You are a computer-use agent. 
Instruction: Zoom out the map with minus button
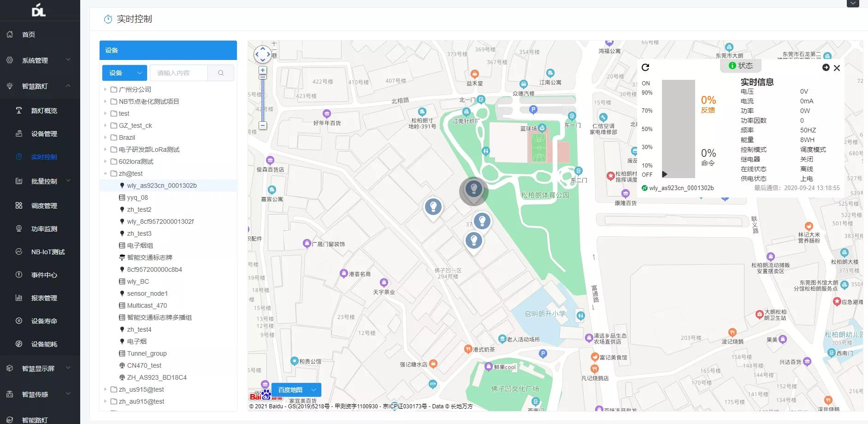tap(263, 125)
